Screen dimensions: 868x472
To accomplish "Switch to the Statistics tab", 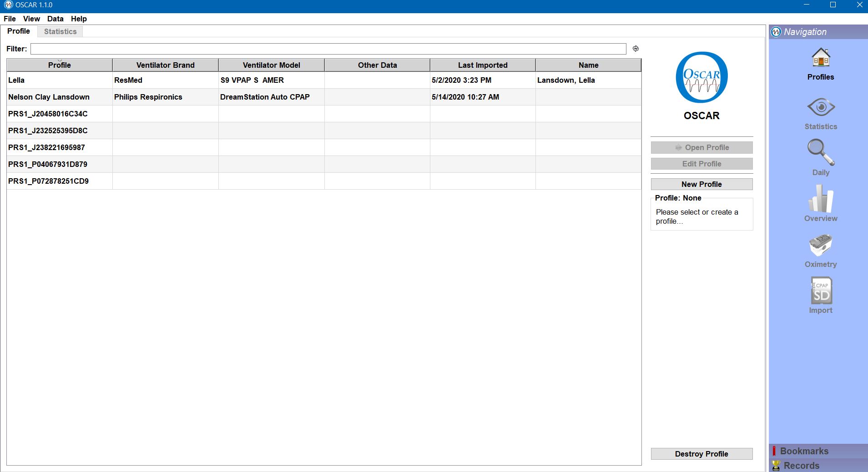I will (x=60, y=31).
